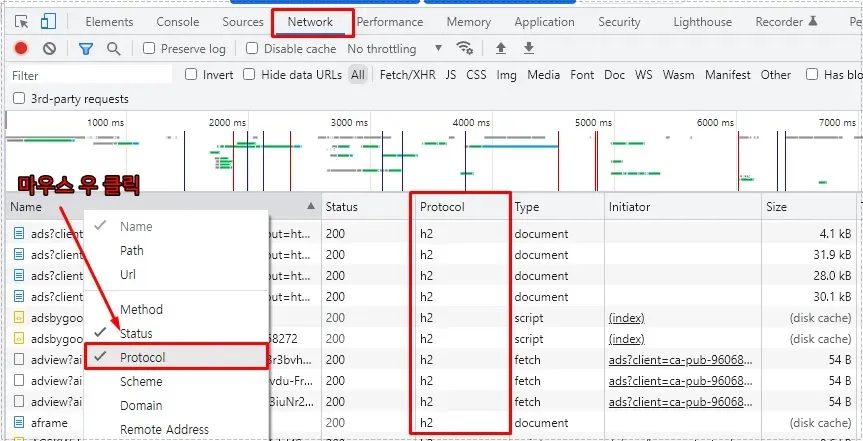The height and width of the screenshot is (441, 863).
Task: Click Name column sort arrow
Action: click(311, 206)
